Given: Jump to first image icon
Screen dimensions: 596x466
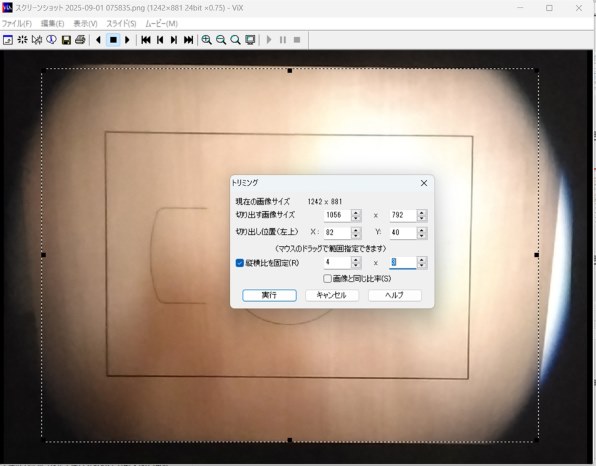Looking at the screenshot, I should pos(146,40).
